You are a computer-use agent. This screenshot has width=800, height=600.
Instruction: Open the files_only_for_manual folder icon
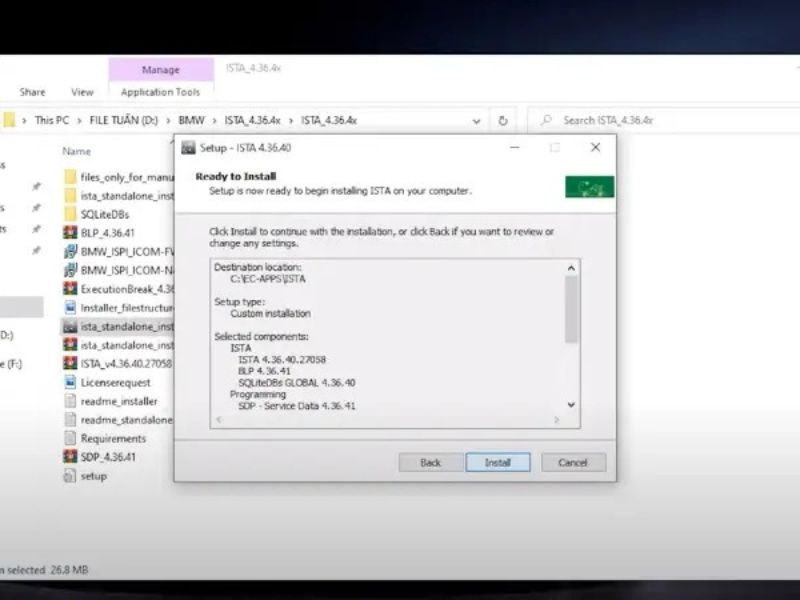70,177
